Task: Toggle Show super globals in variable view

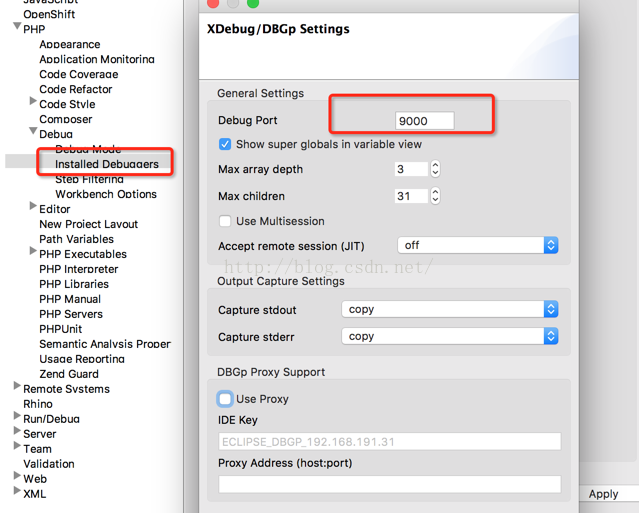Action: click(225, 144)
